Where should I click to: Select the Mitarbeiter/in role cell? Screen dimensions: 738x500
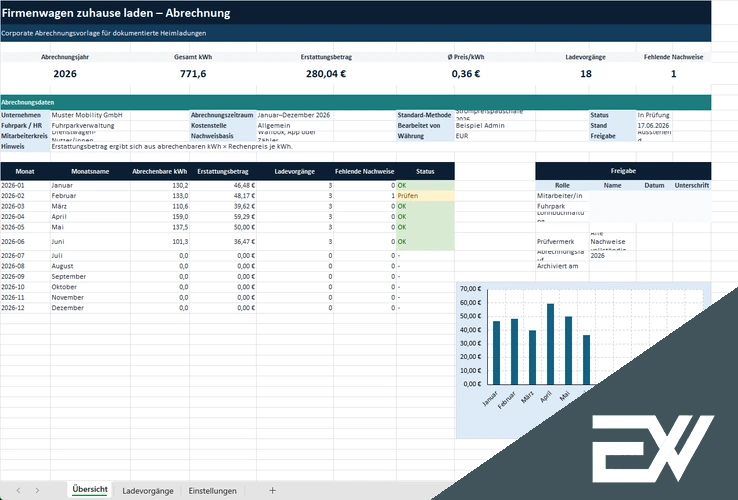tap(562, 196)
